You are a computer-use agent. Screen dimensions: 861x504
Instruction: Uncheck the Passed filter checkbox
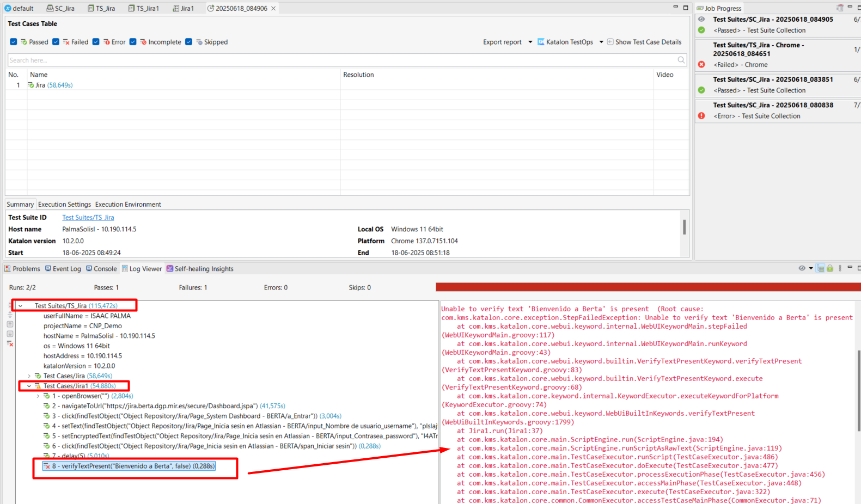click(x=14, y=42)
